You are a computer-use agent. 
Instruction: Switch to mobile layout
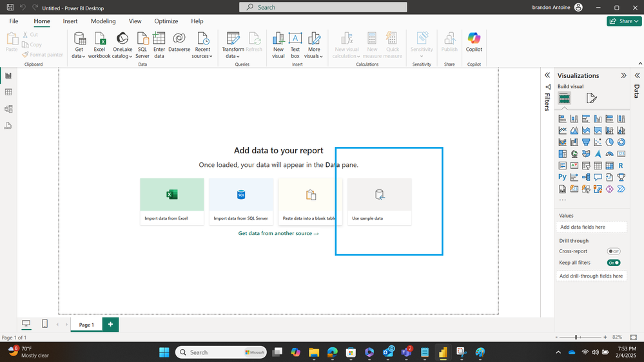pos(44,324)
